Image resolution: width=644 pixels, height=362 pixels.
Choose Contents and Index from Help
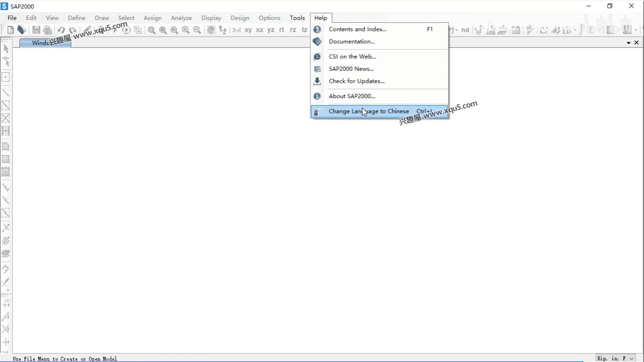[x=380, y=29]
